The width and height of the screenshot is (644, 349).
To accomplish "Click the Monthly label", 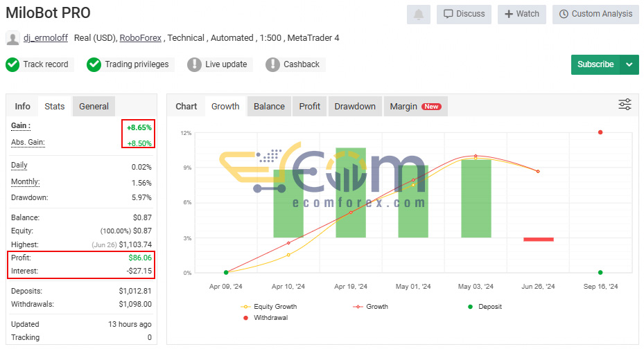I will (25, 181).
